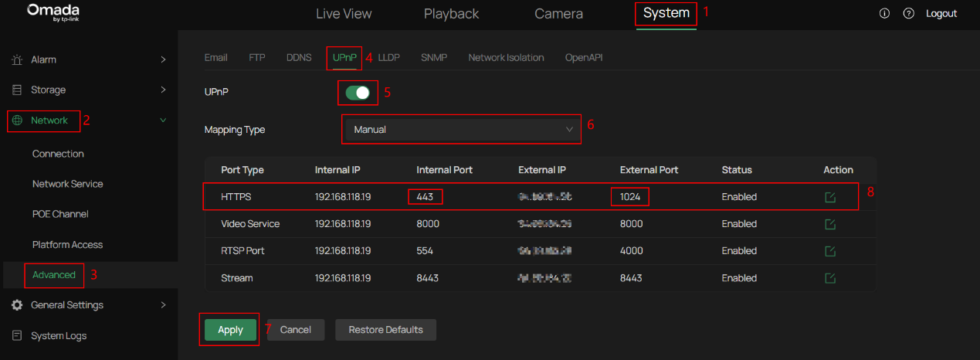Select the System top tab
Image resolution: width=980 pixels, height=360 pixels.
point(666,13)
